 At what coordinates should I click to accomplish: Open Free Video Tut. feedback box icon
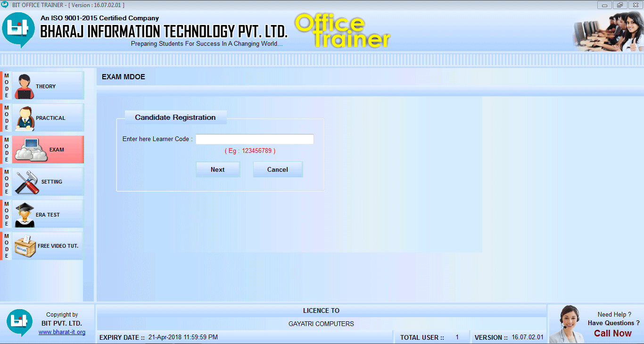coord(25,246)
